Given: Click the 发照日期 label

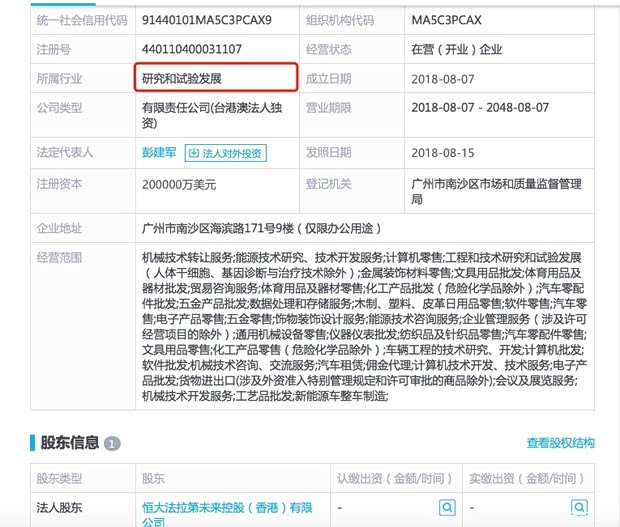Looking at the screenshot, I should 329,152.
